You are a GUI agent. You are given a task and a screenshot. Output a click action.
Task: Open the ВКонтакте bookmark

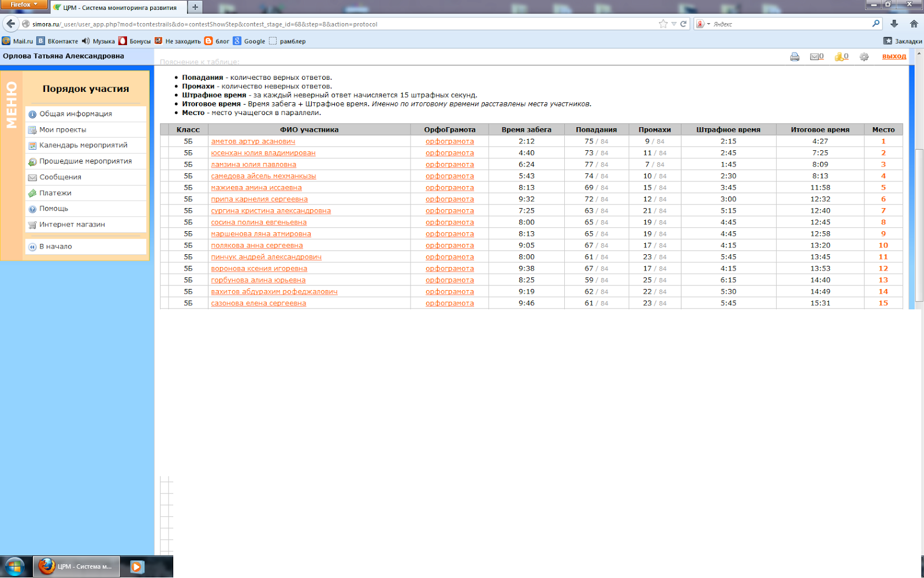coord(57,41)
